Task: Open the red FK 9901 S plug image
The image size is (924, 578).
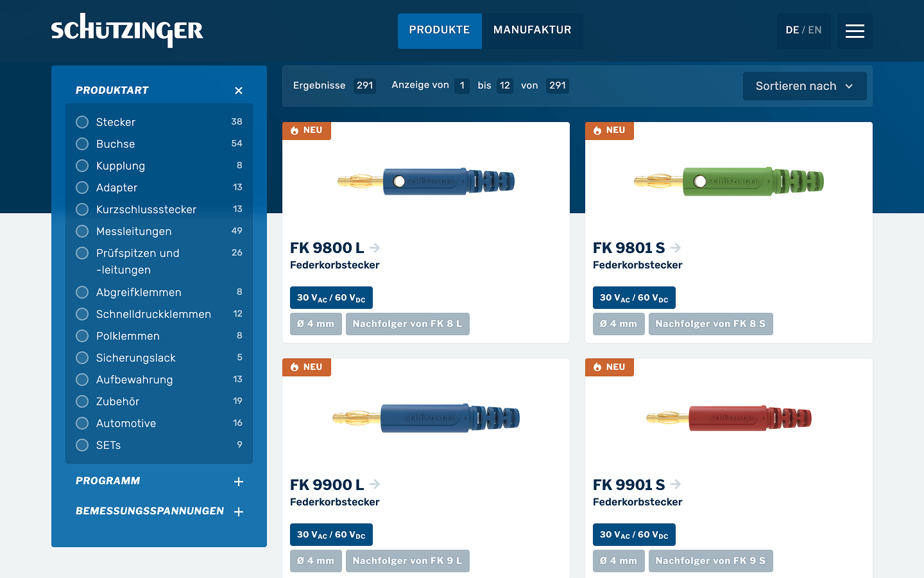Action: [729, 418]
